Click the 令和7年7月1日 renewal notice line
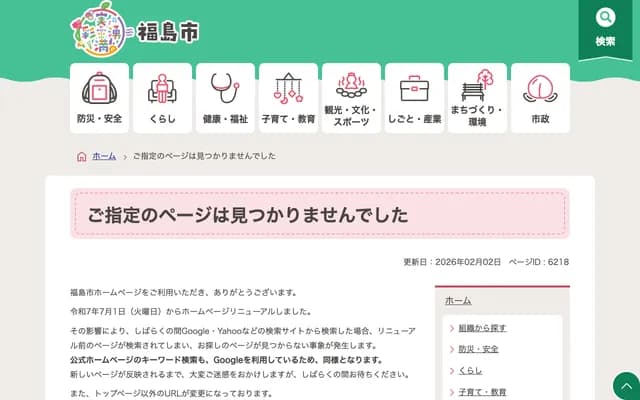The image size is (640, 400). click(192, 311)
